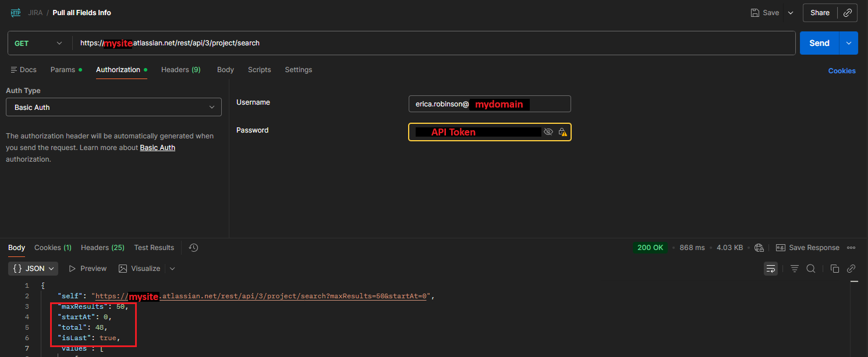
Task: Open the response Headers (25) tab
Action: pyautogui.click(x=102, y=248)
